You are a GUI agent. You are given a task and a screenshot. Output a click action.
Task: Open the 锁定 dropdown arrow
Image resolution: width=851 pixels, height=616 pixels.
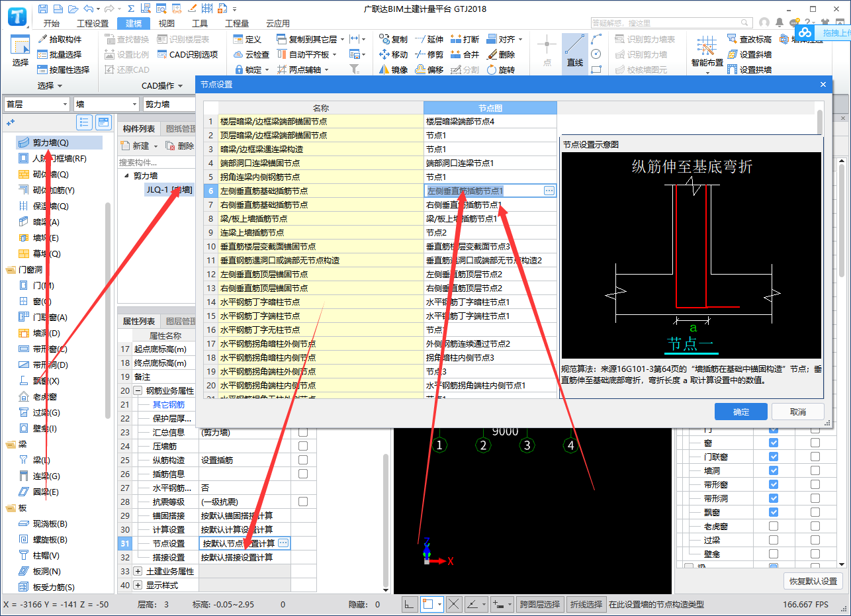(267, 70)
